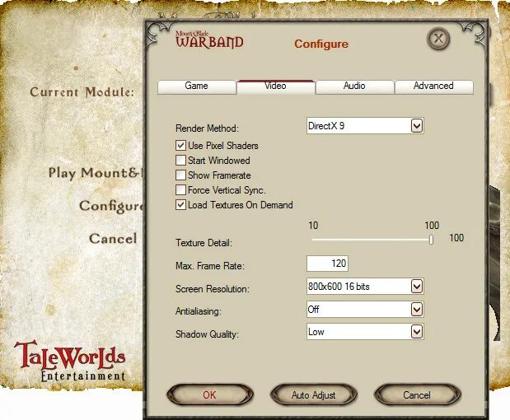This screenshot has height=420, width=510.
Task: Select the Video tab
Action: coord(275,86)
